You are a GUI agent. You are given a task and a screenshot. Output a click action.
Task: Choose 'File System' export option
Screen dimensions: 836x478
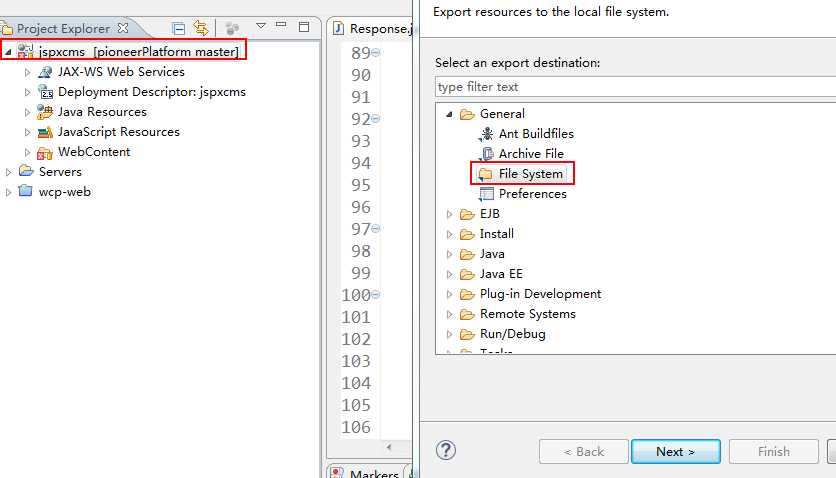[x=530, y=174]
